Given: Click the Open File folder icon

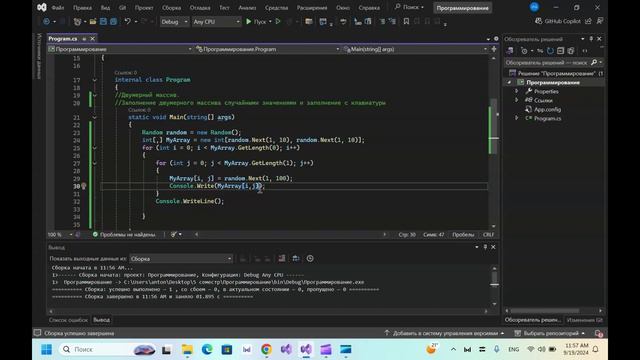Looking at the screenshot, I should point(93,22).
